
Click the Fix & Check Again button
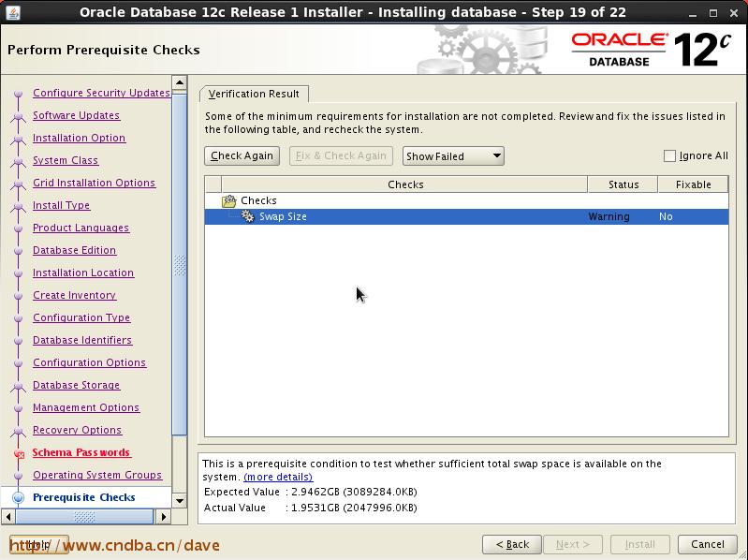tap(341, 156)
